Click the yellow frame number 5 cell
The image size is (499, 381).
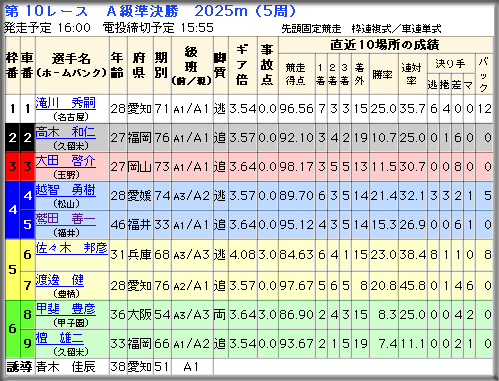point(13,269)
